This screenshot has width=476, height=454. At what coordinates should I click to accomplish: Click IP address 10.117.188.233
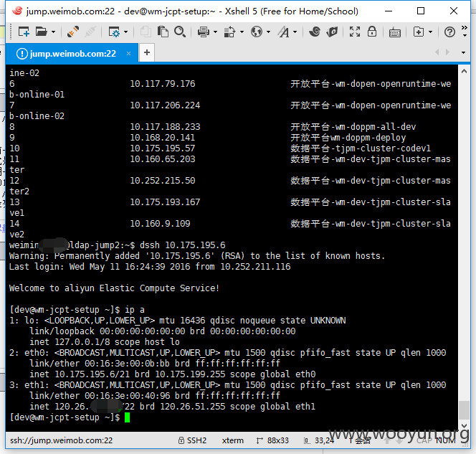coord(165,127)
